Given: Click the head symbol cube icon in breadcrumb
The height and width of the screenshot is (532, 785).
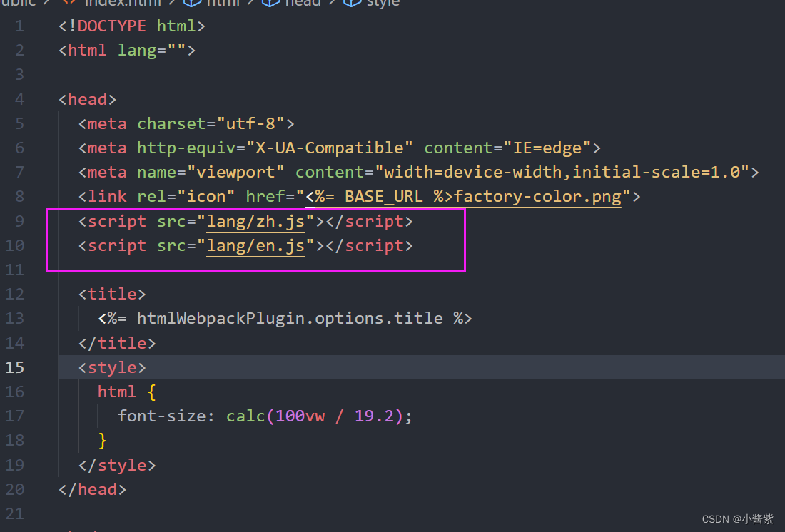Looking at the screenshot, I should [x=270, y=4].
